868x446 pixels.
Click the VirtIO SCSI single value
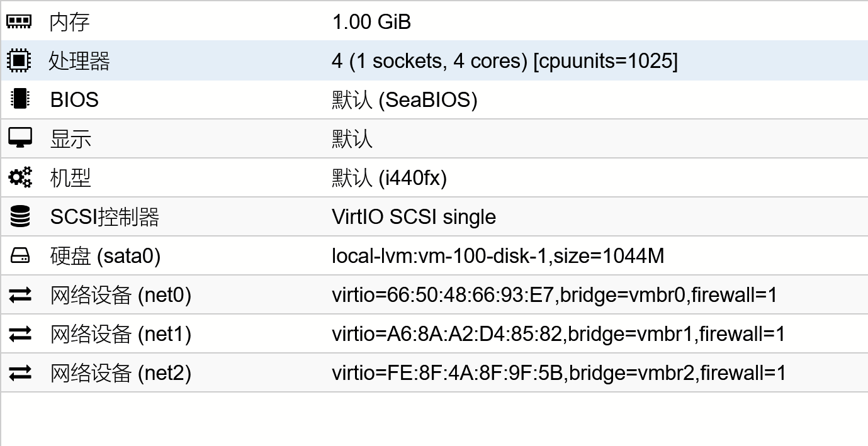[414, 217]
